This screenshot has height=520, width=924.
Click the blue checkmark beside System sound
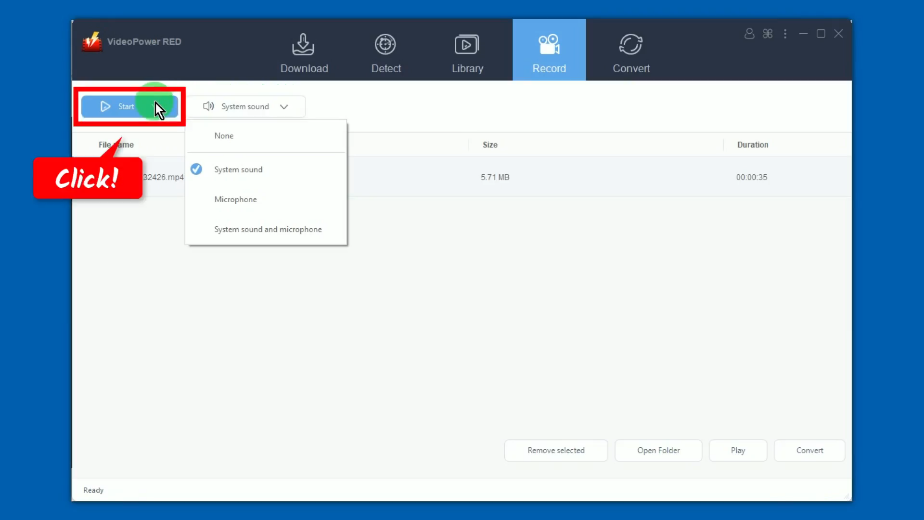pos(196,169)
